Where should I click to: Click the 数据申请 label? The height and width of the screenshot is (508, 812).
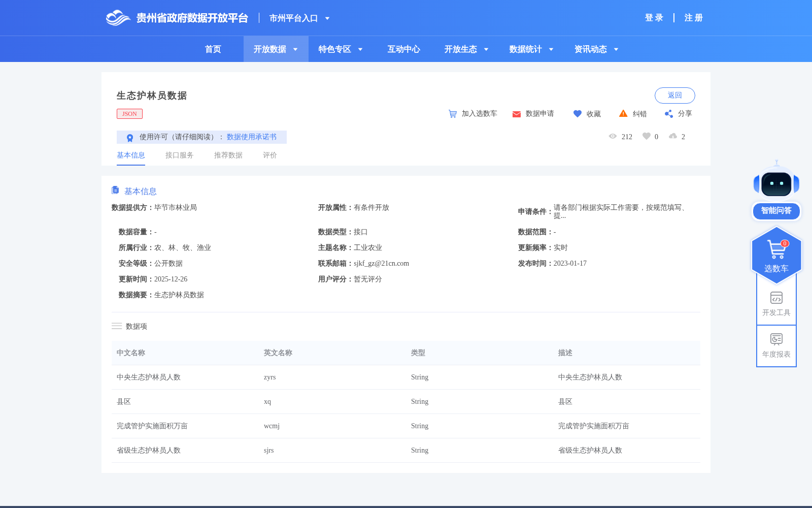tap(540, 114)
